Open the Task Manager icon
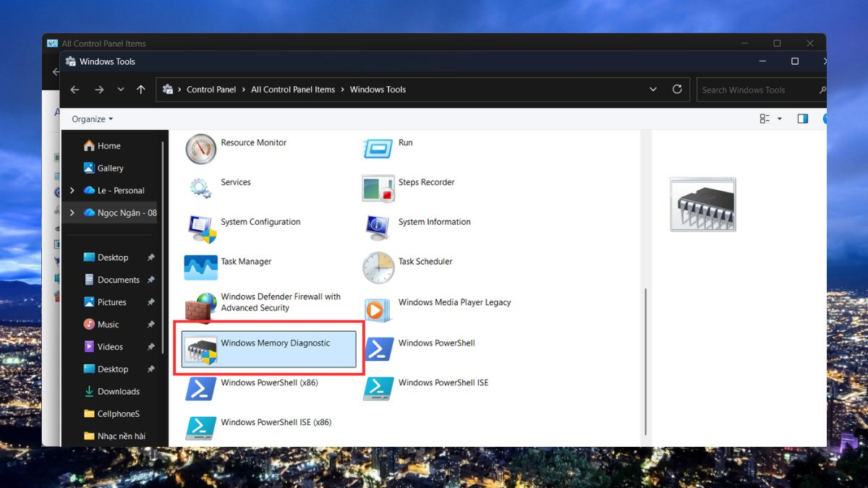 [200, 267]
